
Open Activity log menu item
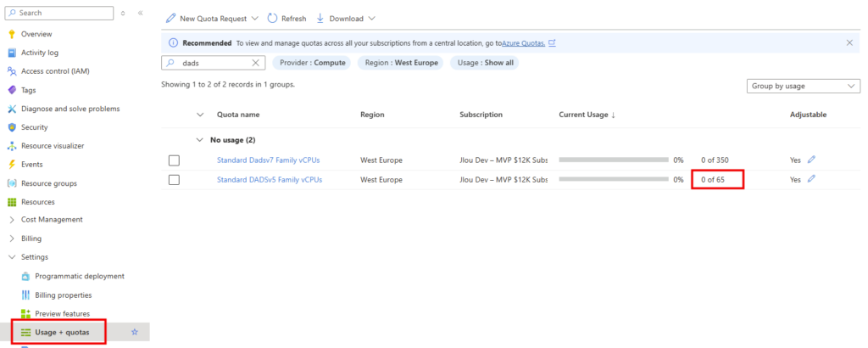[40, 53]
